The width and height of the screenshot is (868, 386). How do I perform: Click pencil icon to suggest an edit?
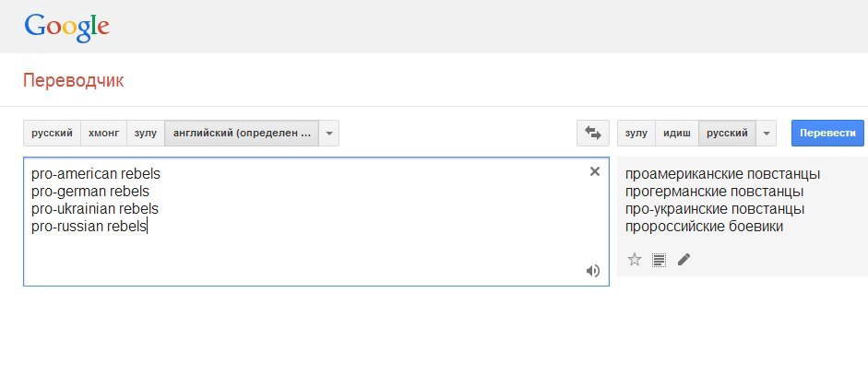click(684, 260)
